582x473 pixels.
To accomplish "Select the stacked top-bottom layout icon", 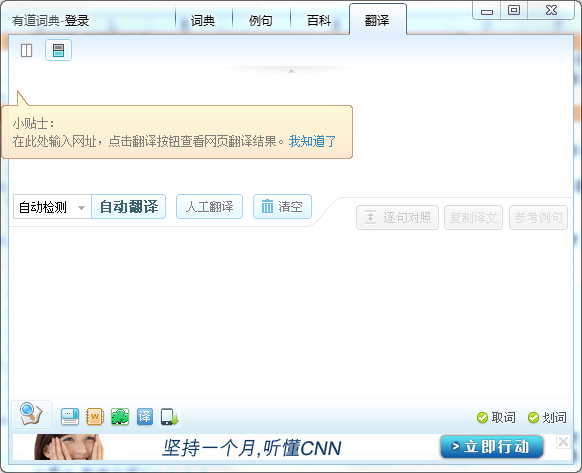I will click(x=58, y=50).
